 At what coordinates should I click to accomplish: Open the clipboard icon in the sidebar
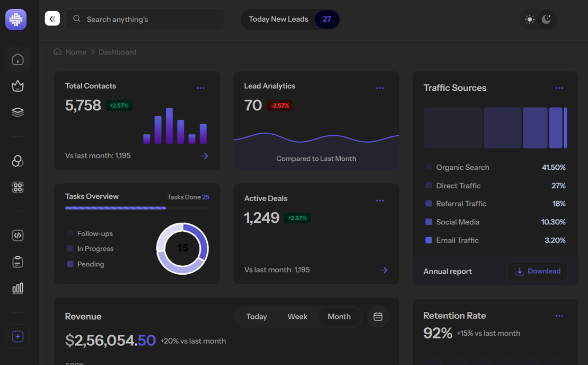17,262
